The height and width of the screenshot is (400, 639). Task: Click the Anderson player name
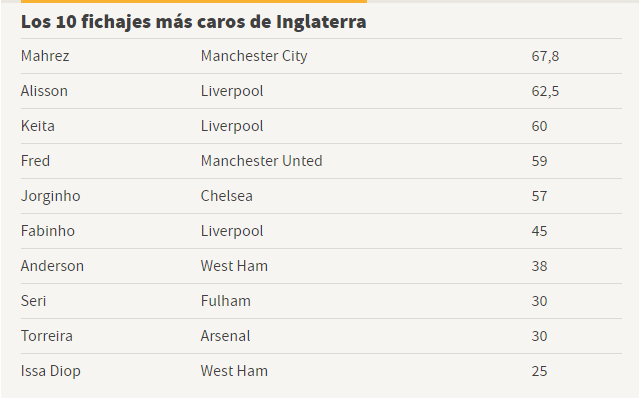(x=53, y=266)
